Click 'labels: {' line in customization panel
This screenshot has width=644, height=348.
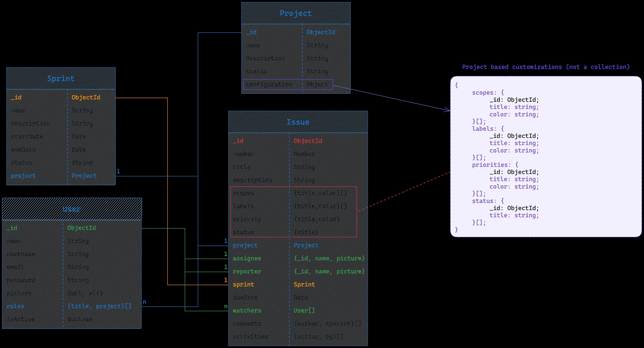[488, 129]
